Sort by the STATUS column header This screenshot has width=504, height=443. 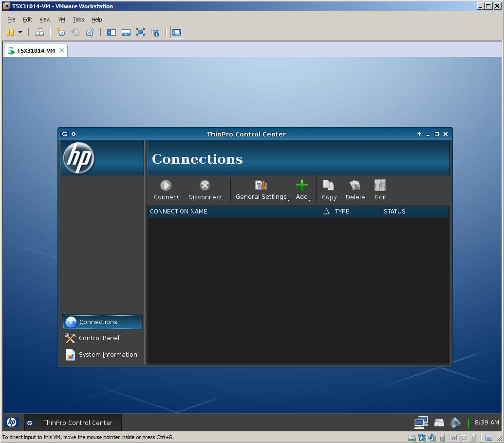point(414,212)
